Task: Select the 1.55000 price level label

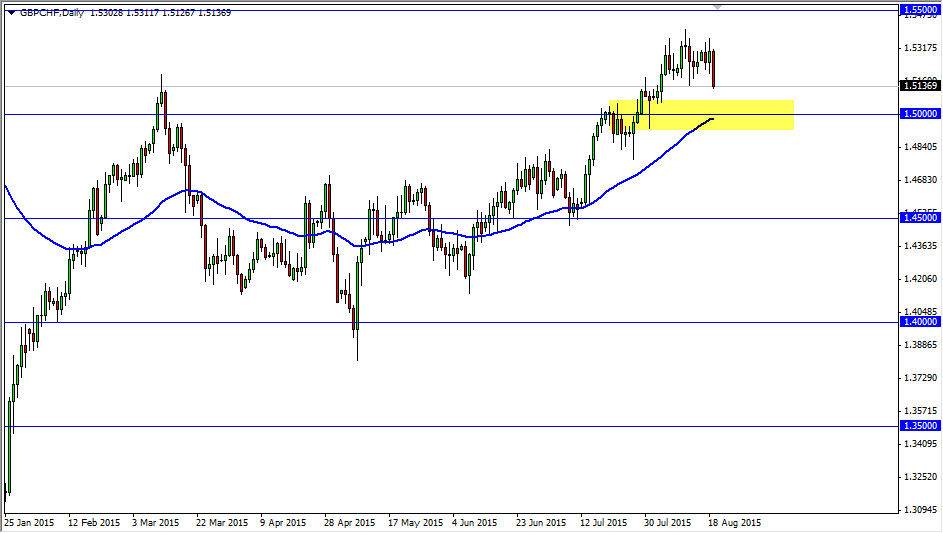Action: 920,10
